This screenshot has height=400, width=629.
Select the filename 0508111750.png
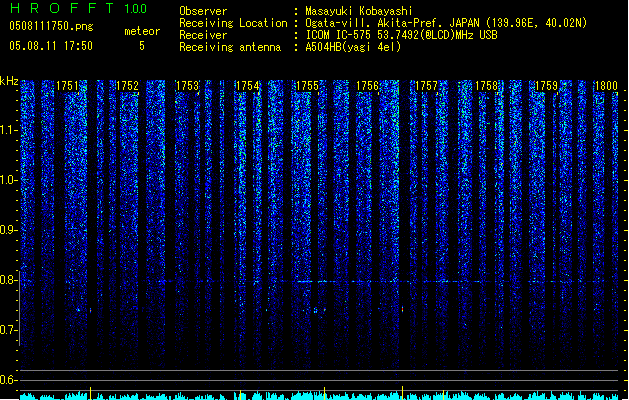click(x=51, y=26)
